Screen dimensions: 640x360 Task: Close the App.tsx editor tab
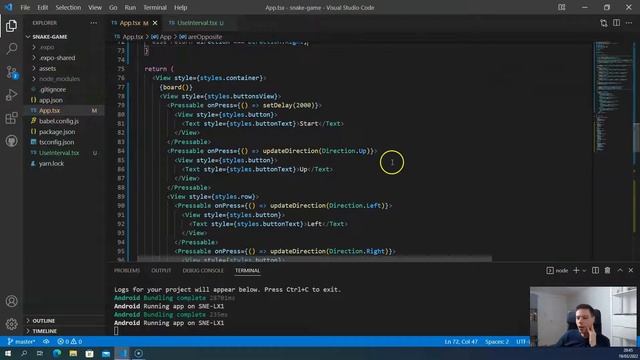point(155,23)
